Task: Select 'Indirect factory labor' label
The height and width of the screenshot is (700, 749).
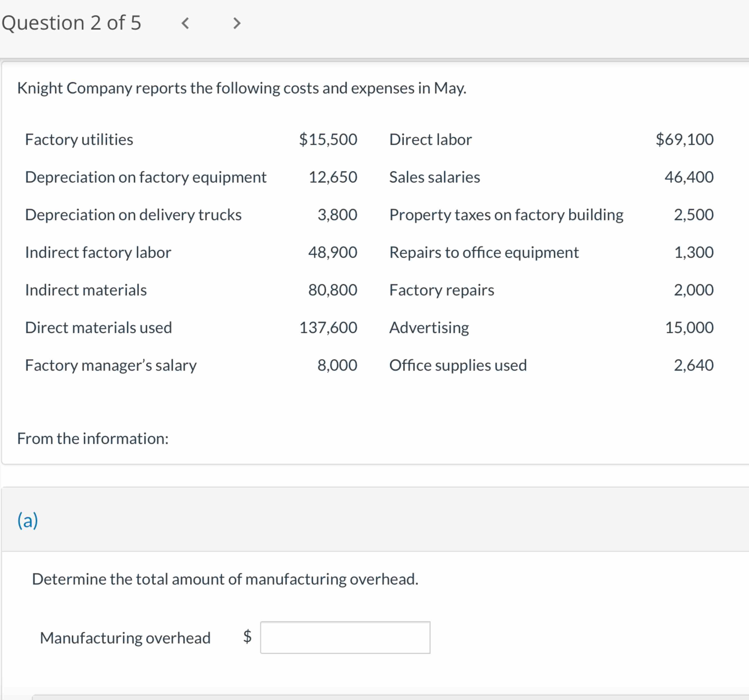Action: pos(98,253)
